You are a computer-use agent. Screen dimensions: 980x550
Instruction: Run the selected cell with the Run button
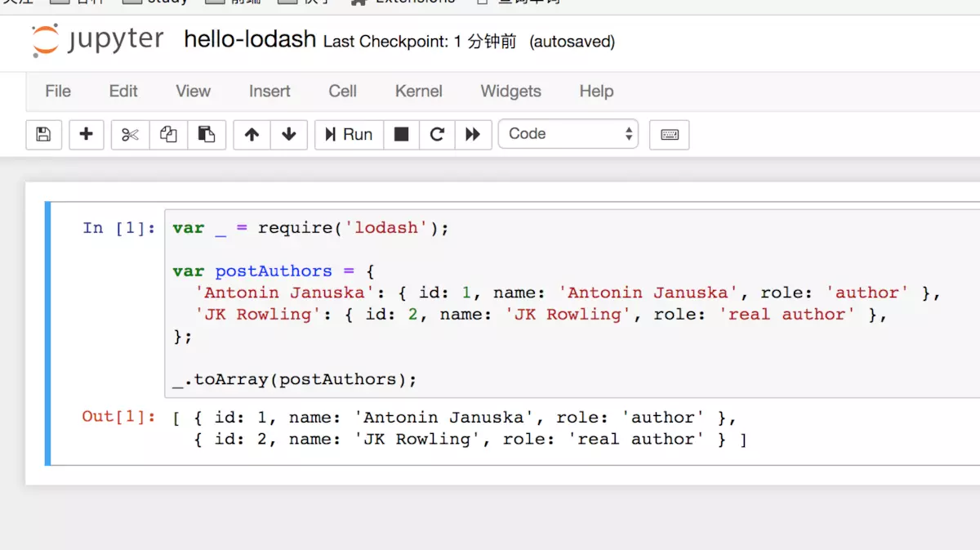349,133
